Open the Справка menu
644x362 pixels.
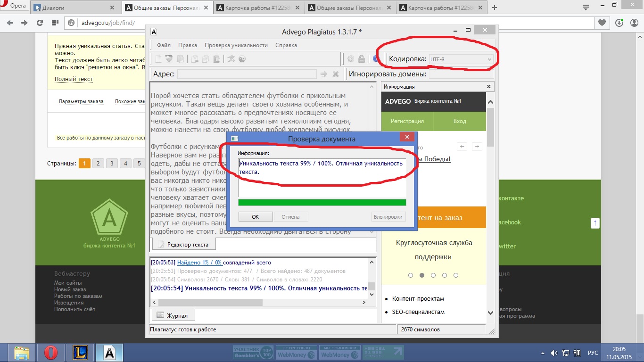point(286,45)
